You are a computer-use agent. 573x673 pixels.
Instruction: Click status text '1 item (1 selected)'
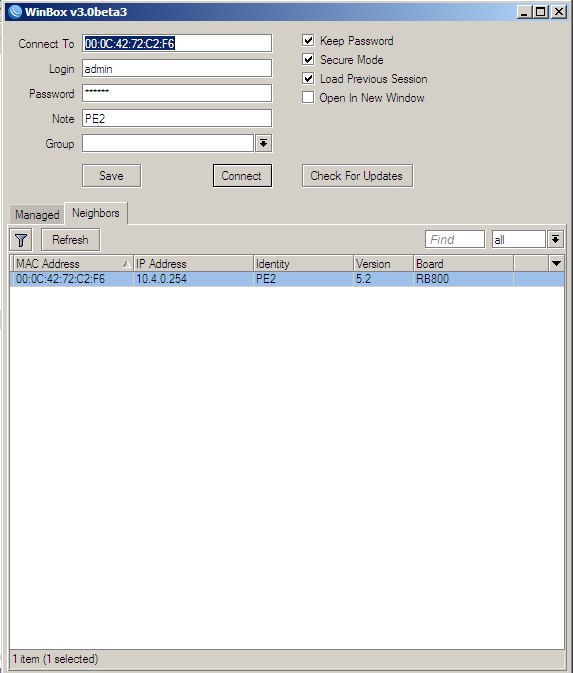pyautogui.click(x=55, y=659)
